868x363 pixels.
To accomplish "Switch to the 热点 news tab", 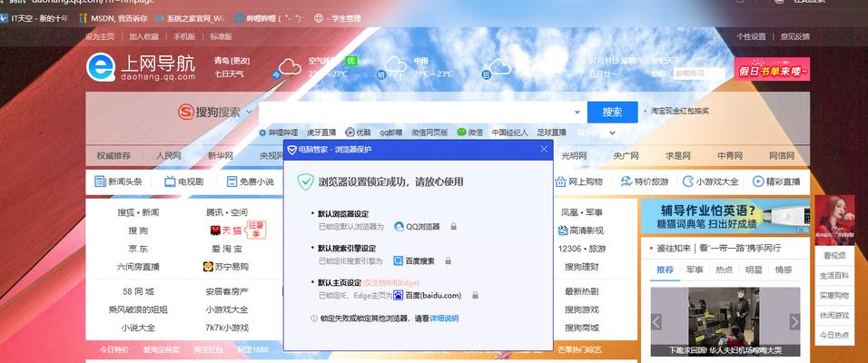I will 724,270.
